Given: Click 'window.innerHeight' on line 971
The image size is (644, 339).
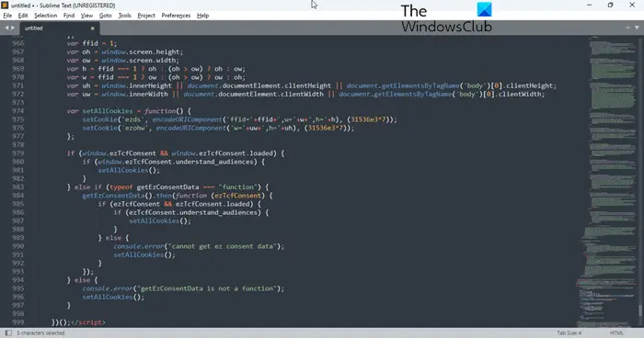Looking at the screenshot, I should (x=136, y=85).
